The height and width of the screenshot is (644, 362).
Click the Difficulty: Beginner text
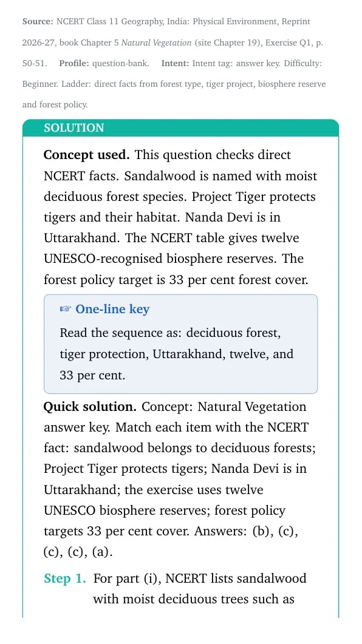tap(172, 73)
